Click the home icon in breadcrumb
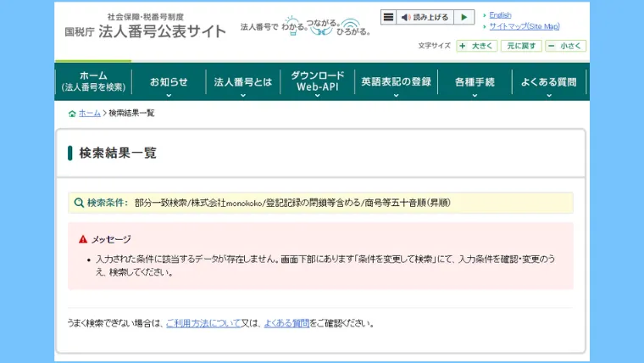Image resolution: width=644 pixels, height=363 pixels. (x=72, y=114)
